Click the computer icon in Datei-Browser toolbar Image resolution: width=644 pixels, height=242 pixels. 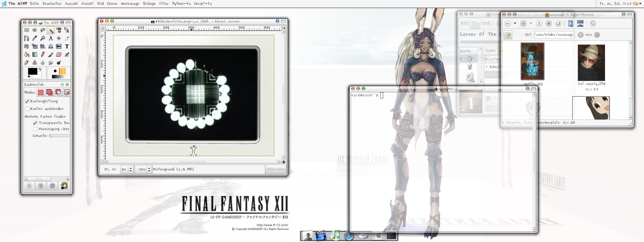pos(580,23)
